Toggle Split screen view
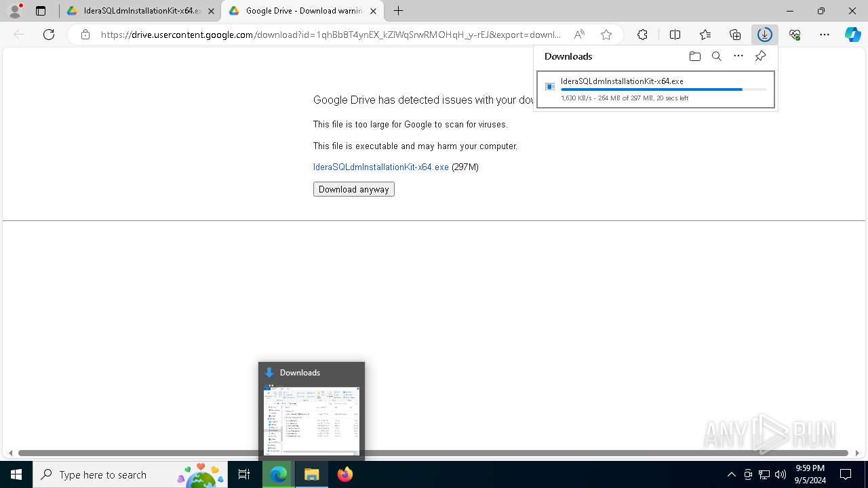 [675, 35]
